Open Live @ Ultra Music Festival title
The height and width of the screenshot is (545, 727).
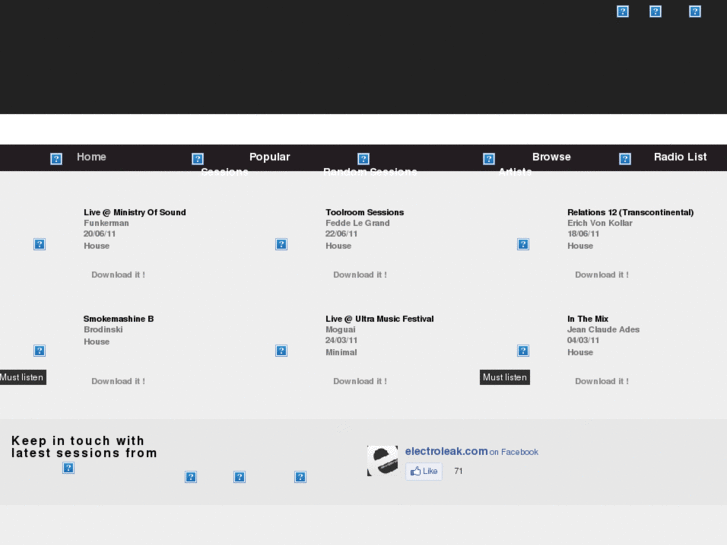click(380, 319)
